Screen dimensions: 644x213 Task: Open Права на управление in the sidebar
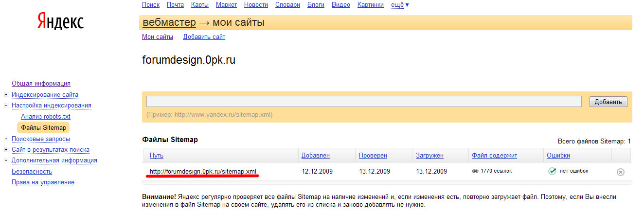point(43,182)
